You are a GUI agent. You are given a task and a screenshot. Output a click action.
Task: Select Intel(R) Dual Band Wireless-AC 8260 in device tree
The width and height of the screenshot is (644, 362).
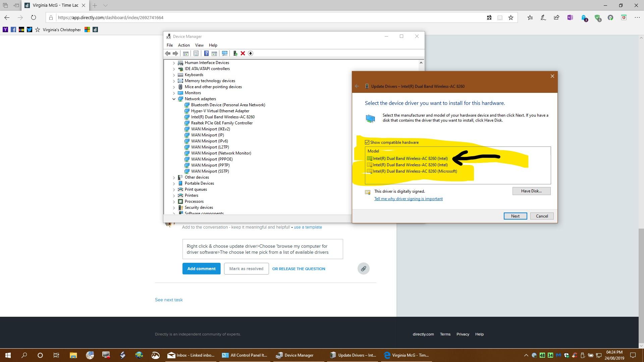point(223,117)
